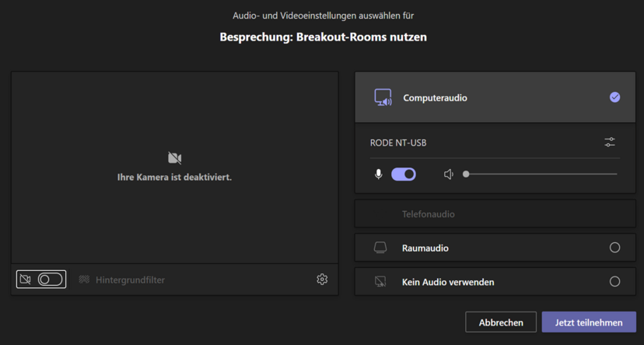Open audio device settings sliders icon
This screenshot has height=345, width=644.
(x=610, y=143)
